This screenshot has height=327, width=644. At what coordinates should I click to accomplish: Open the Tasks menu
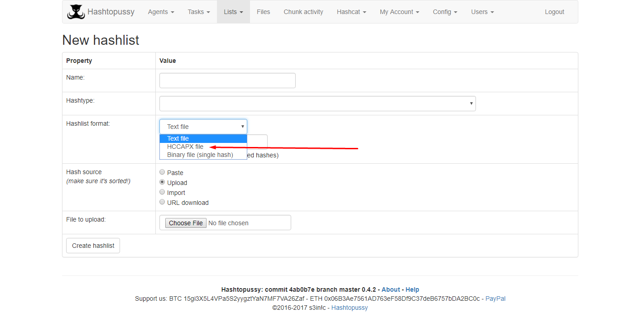(x=198, y=12)
